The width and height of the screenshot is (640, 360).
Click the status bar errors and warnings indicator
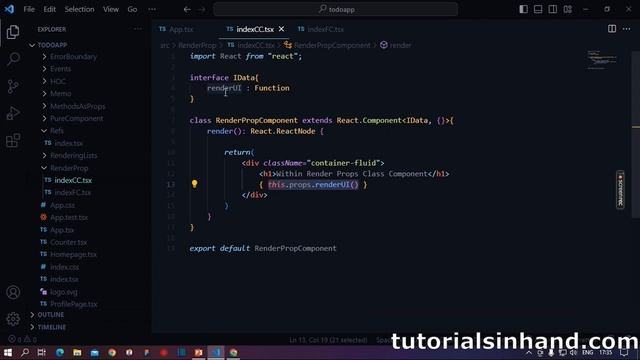pos(23,339)
